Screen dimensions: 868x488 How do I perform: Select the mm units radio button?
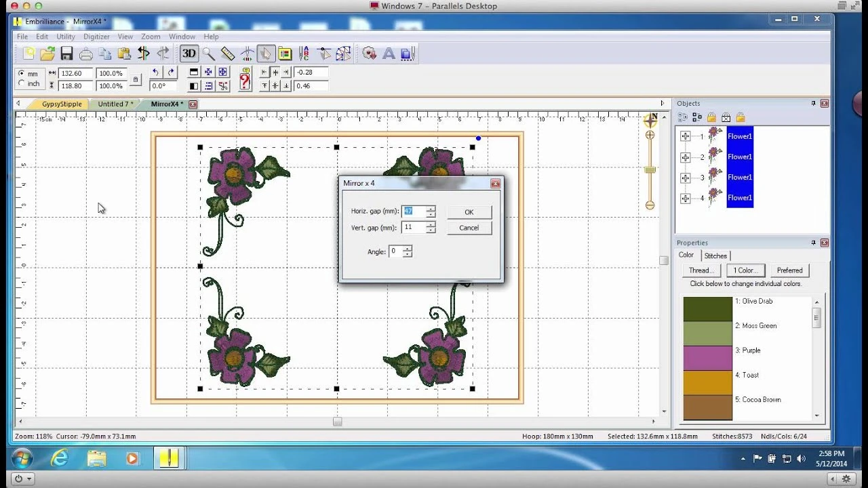click(22, 73)
